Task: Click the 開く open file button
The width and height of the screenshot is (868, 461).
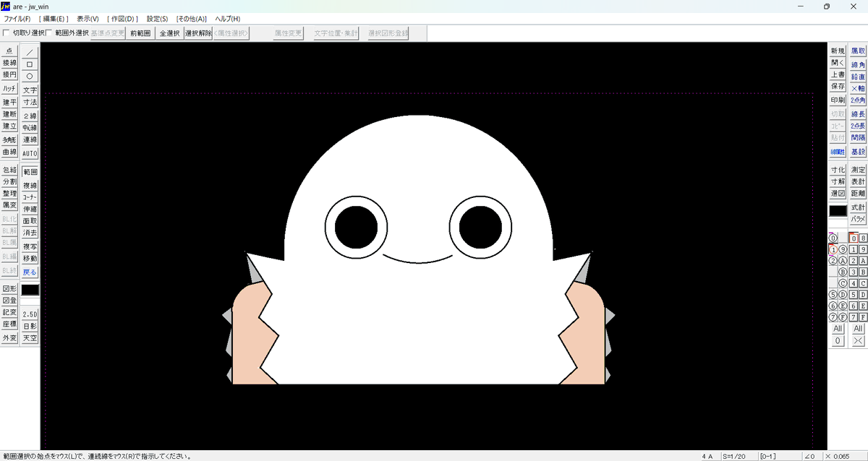Action: tap(838, 63)
